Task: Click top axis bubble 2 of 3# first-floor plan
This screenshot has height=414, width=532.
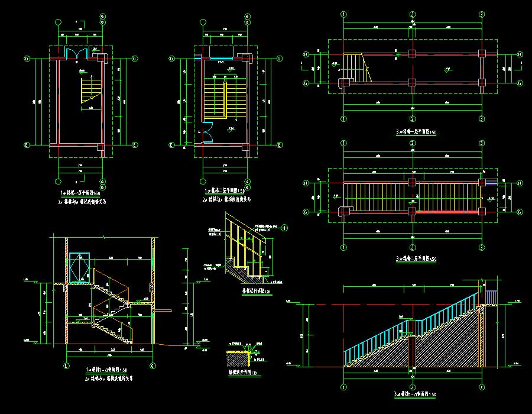Action: 413,14
